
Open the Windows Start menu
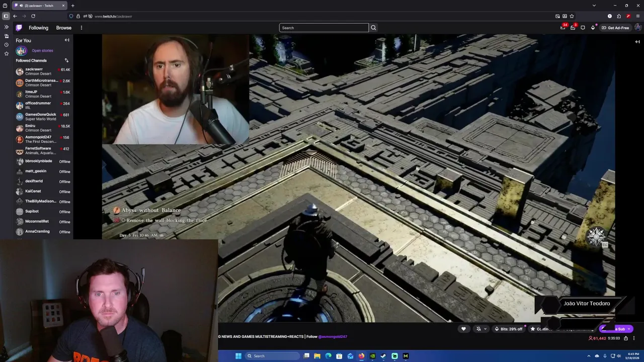[238, 356]
